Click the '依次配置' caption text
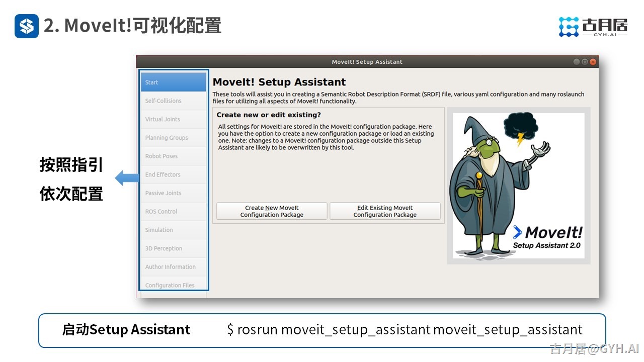The width and height of the screenshot is (644, 362). [x=71, y=194]
